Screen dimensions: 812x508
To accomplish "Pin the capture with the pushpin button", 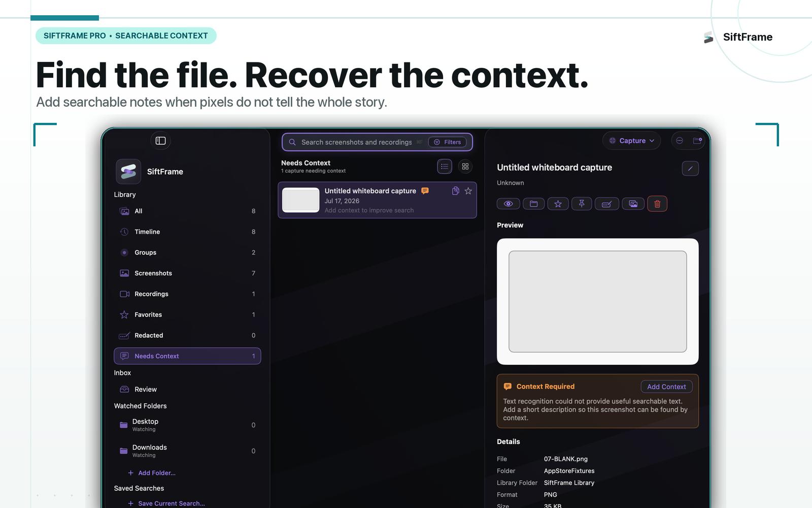I will click(x=582, y=204).
